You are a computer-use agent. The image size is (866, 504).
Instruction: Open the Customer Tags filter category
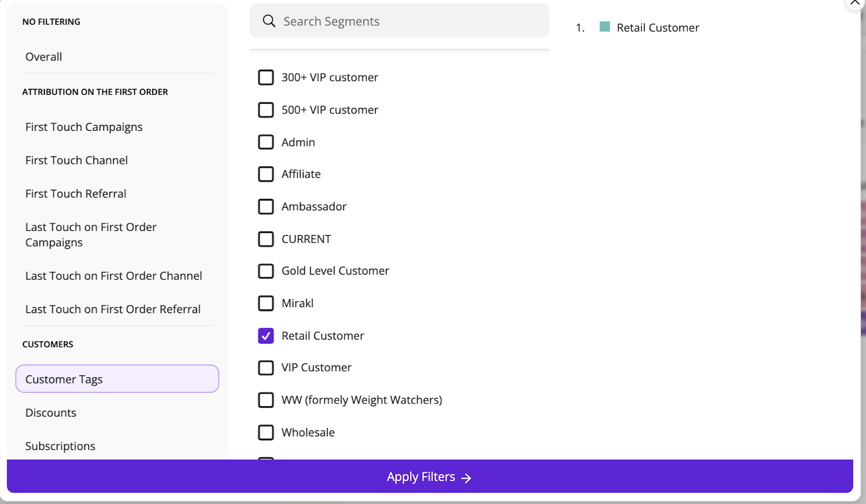click(x=117, y=379)
